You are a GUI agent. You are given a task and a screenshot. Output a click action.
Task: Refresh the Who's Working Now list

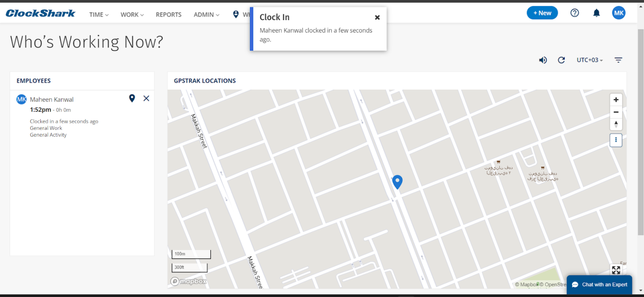click(x=561, y=60)
